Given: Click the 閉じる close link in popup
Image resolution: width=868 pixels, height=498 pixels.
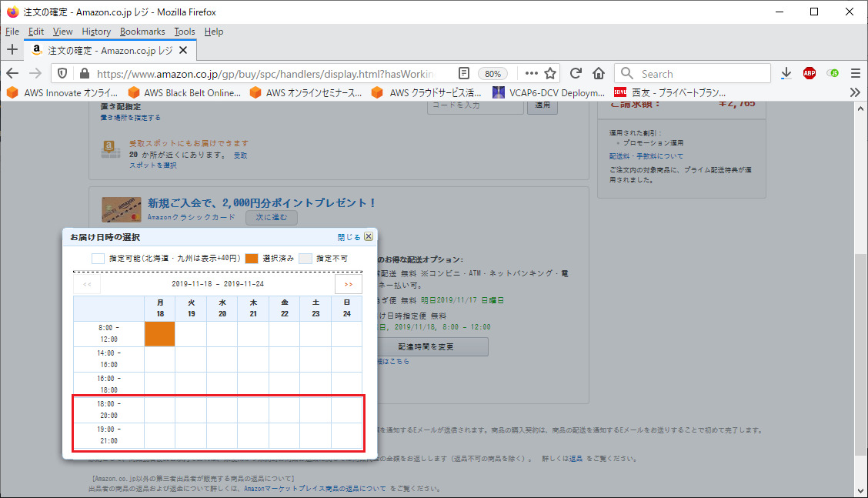Looking at the screenshot, I should point(349,237).
